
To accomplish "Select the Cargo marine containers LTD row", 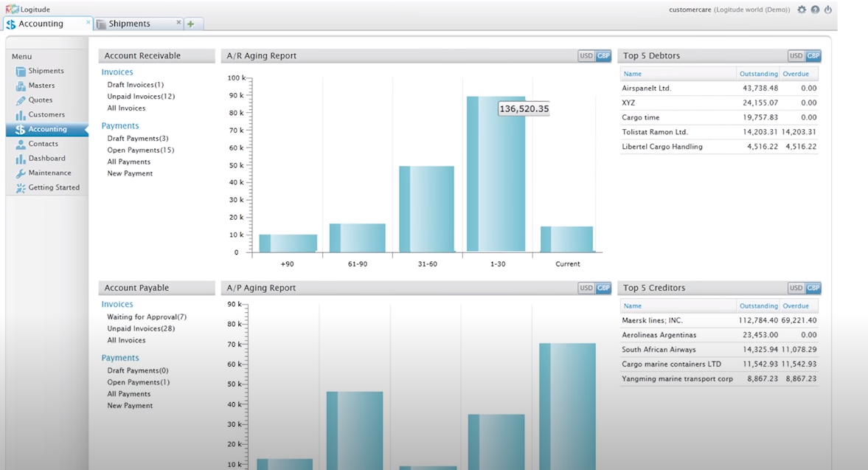I will click(719, 364).
